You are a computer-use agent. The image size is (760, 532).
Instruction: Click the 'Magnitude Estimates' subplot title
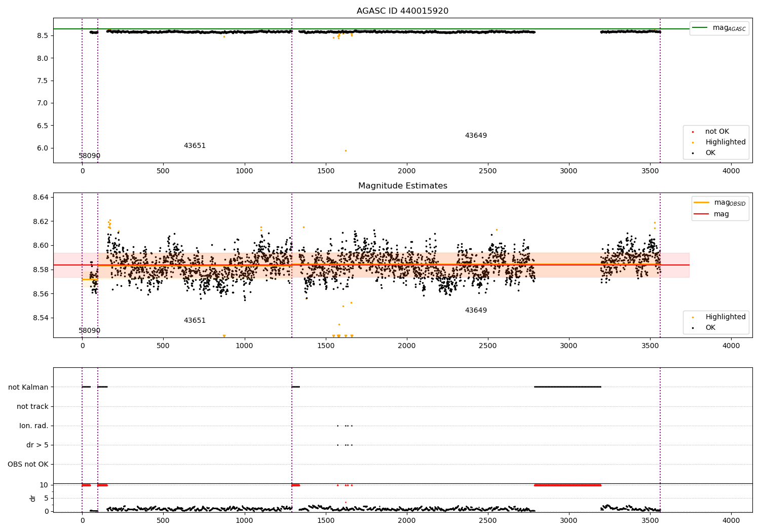[x=402, y=186]
